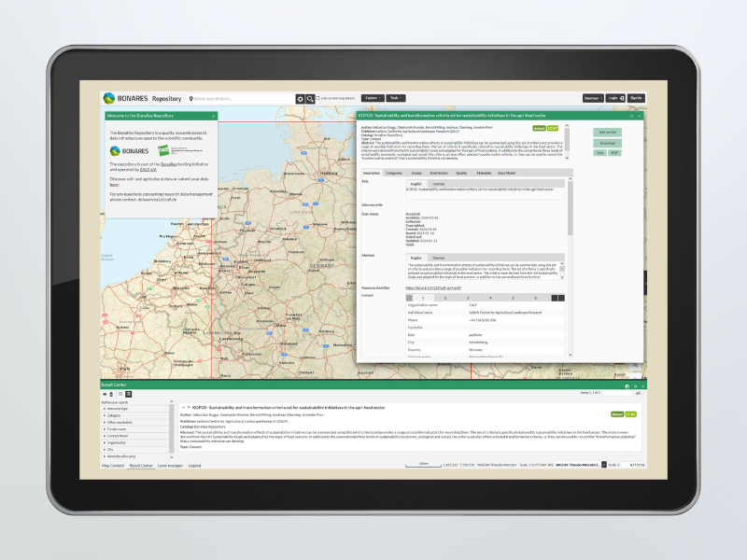Viewport: 747px width, 560px height.
Task: Open the Explore dropdown
Action: click(x=373, y=98)
